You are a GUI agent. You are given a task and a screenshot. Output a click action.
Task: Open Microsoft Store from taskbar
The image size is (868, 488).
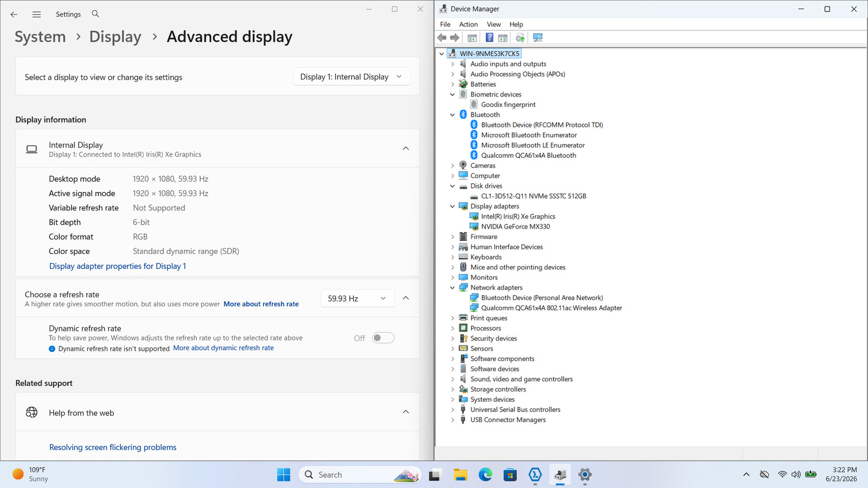[510, 475]
